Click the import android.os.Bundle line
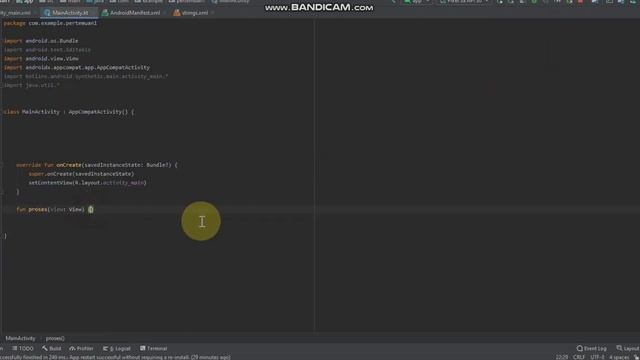The width and height of the screenshot is (640, 360). [41, 41]
